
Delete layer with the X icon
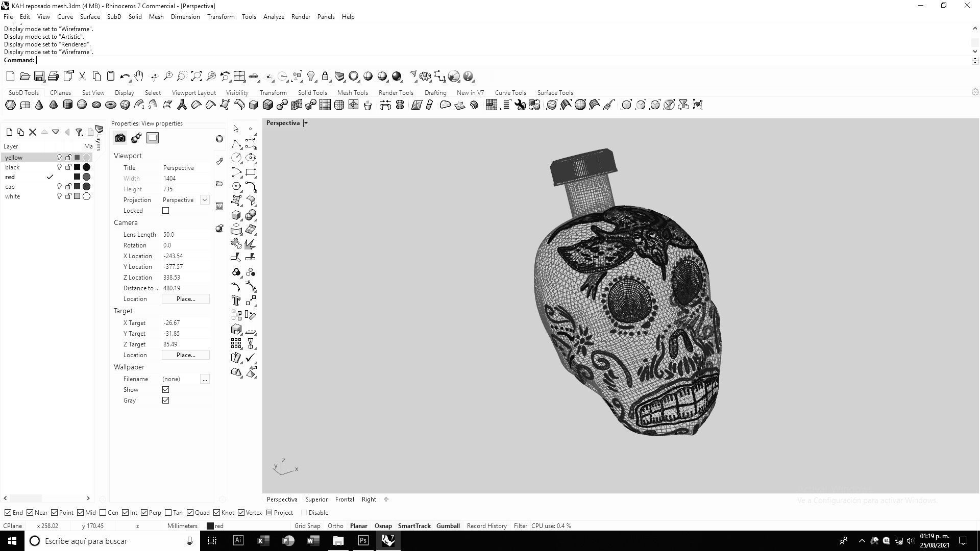coord(33,132)
